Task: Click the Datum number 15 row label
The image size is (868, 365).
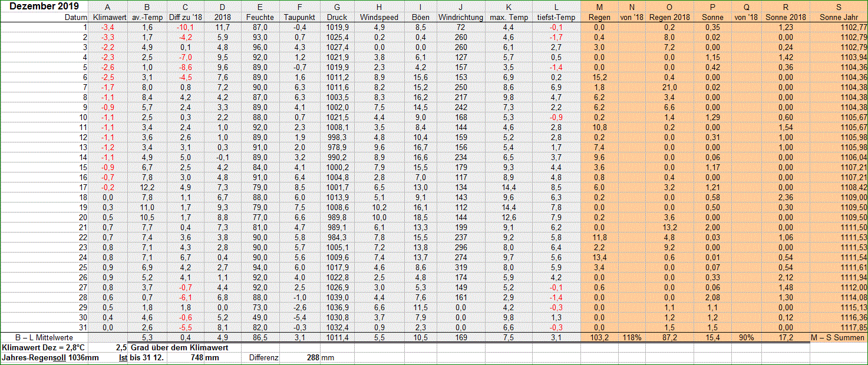Action: [x=83, y=167]
